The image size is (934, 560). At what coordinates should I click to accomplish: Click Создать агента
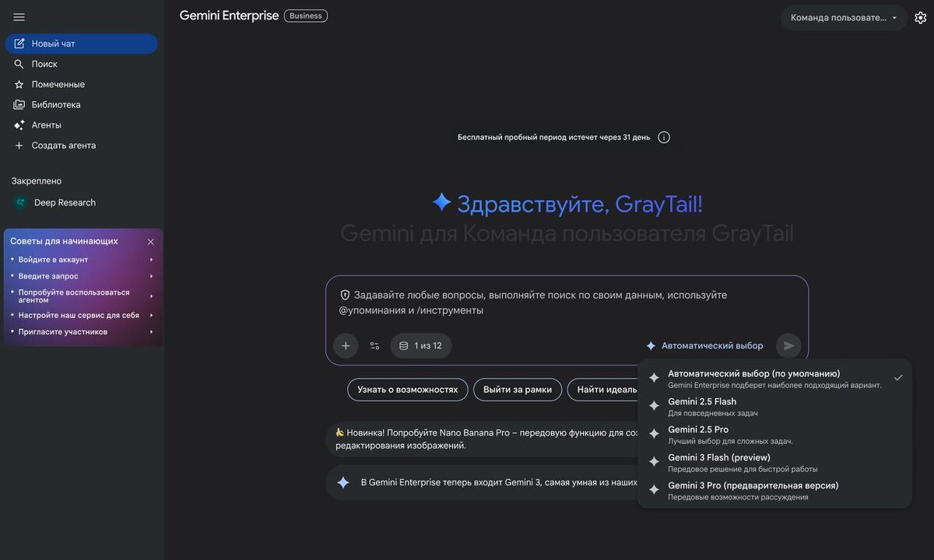tap(82, 145)
